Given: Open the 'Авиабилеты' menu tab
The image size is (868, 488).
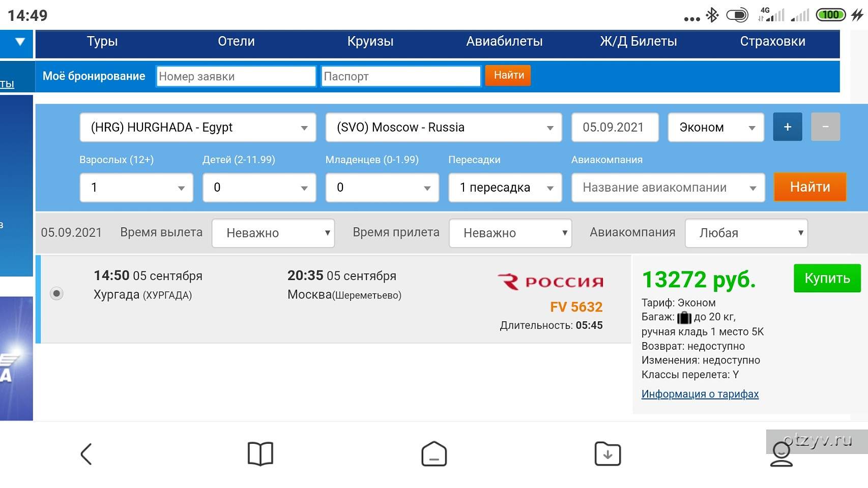Looking at the screenshot, I should (504, 42).
